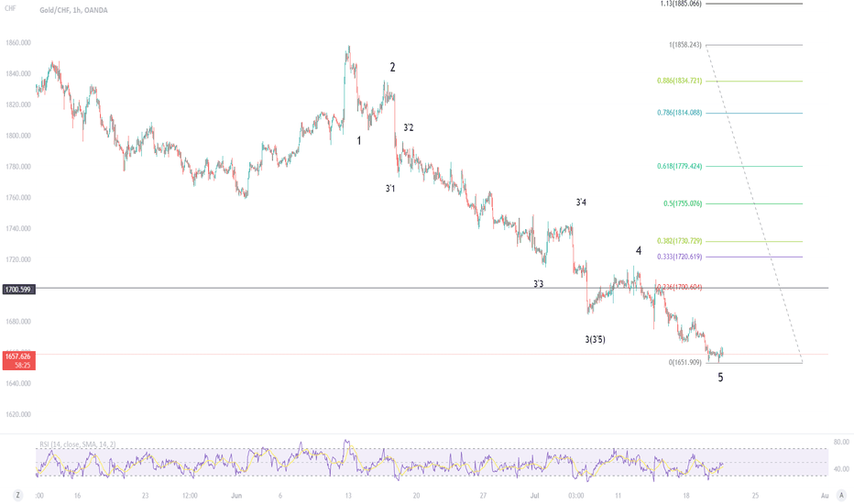
Task: Click 1820.000 on the price axis
Action: coord(18,104)
